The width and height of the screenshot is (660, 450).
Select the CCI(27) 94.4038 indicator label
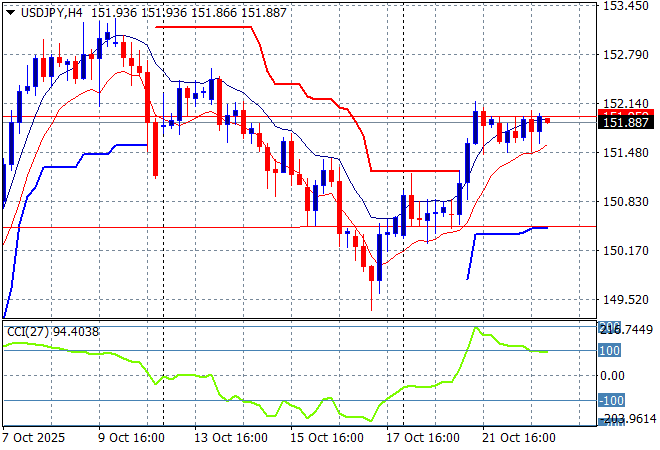coord(53,332)
